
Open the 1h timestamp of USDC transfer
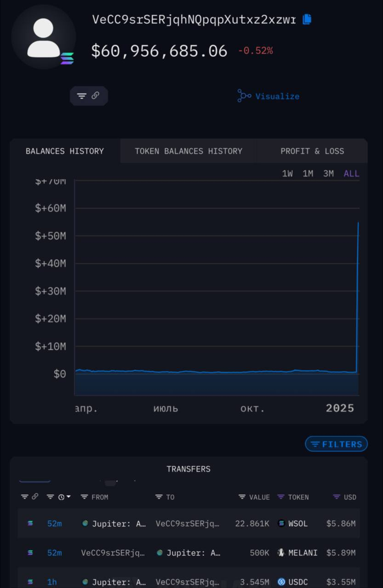pyautogui.click(x=52, y=582)
